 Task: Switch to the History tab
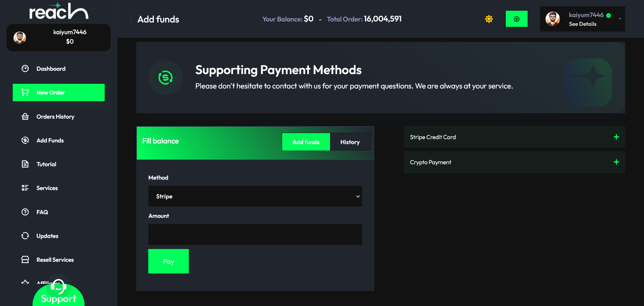tap(350, 142)
